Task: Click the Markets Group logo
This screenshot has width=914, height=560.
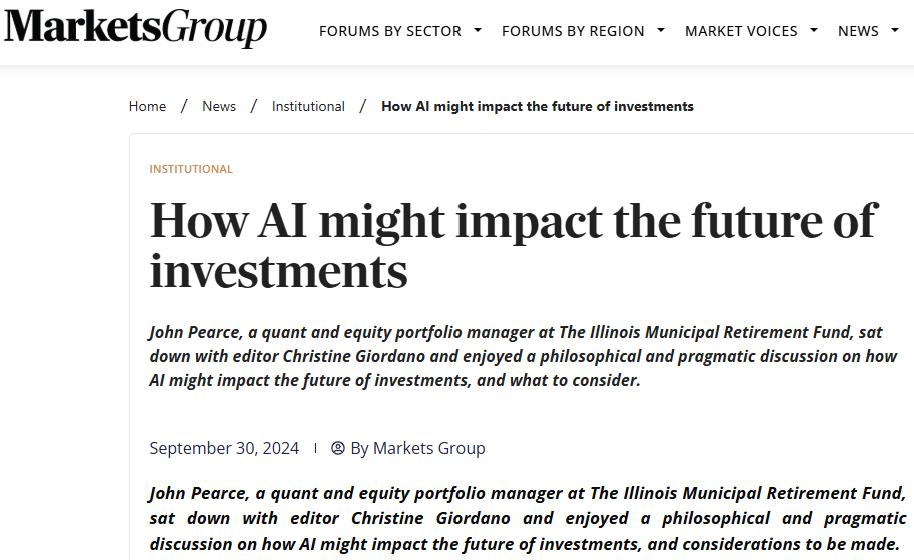Action: 136,28
